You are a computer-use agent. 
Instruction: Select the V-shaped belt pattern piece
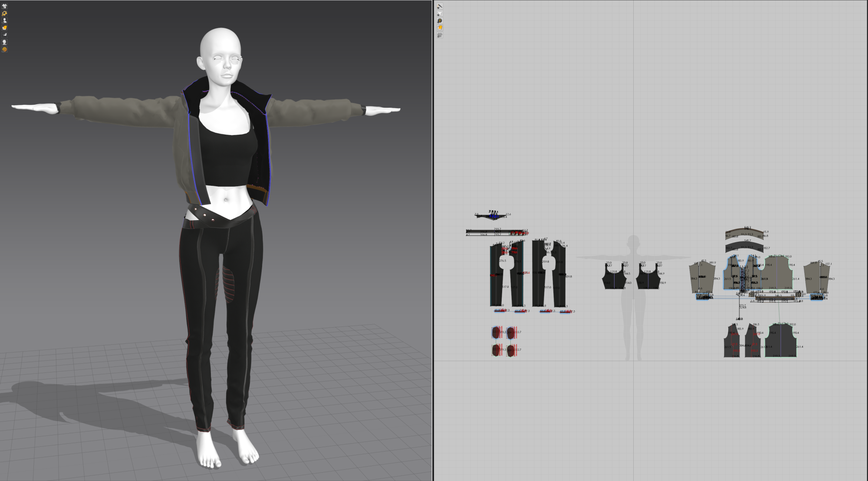tap(492, 216)
